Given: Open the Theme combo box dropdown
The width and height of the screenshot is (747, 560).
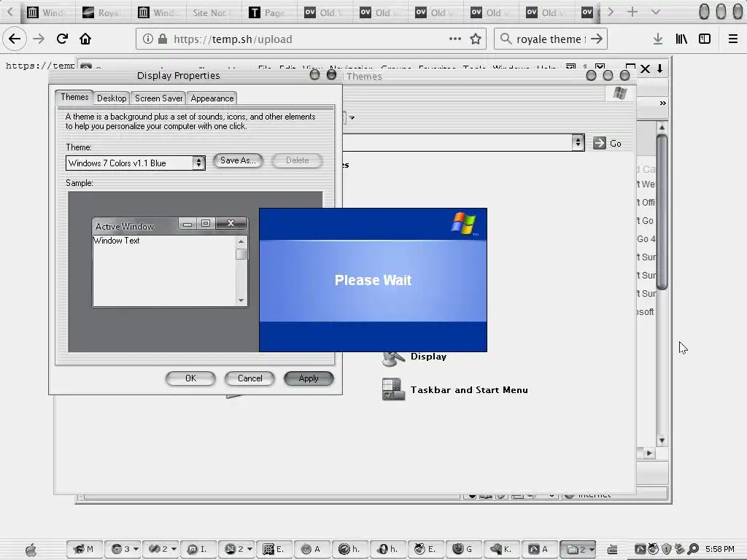Looking at the screenshot, I should 198,163.
